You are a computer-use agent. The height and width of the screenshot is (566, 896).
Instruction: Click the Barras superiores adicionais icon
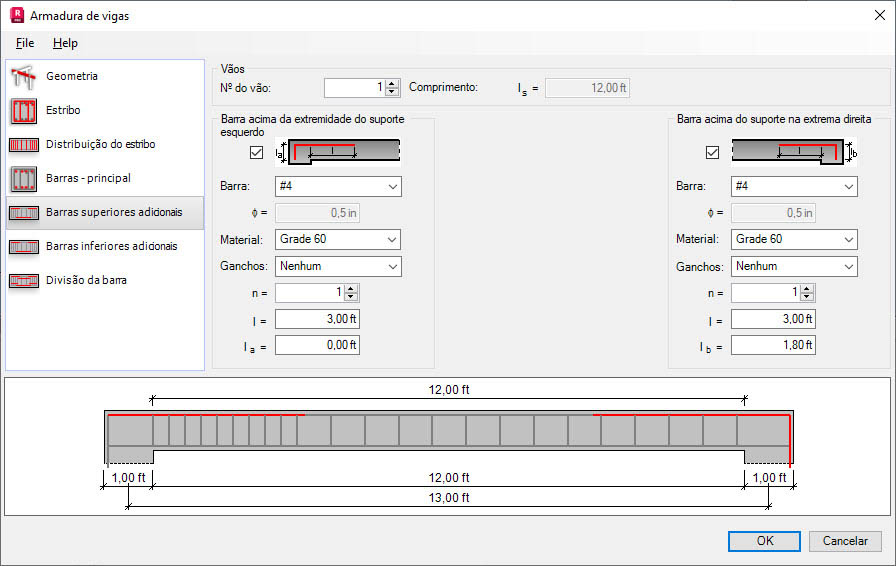point(23,213)
